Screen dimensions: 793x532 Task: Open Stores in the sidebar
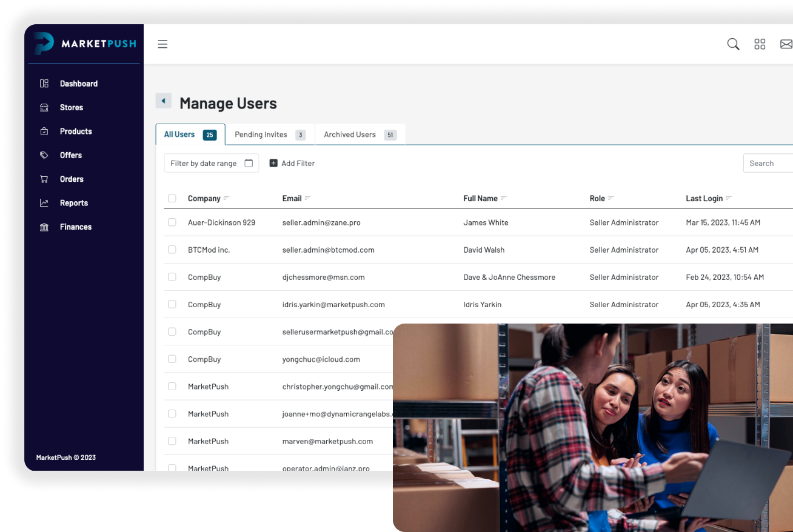[72, 107]
